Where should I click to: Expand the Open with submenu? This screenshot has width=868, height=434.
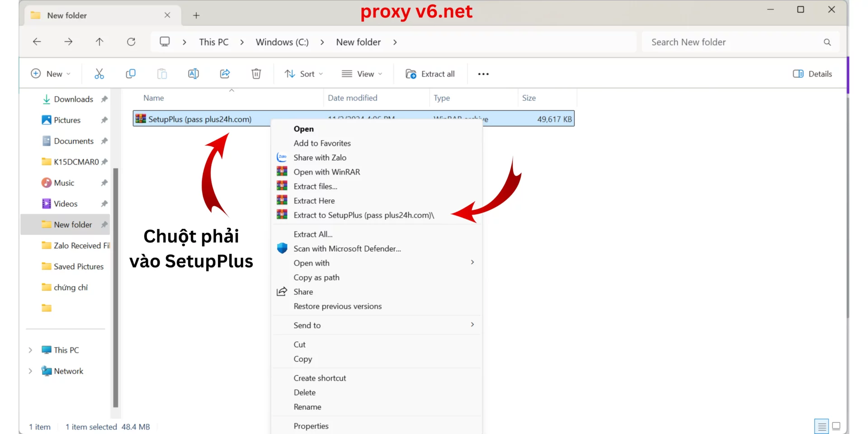pos(472,262)
